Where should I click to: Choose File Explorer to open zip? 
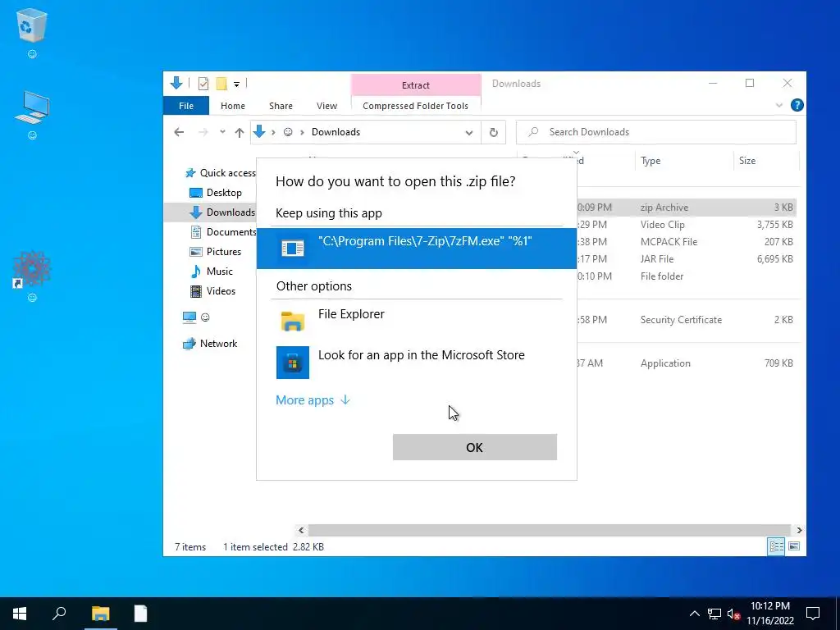(416, 321)
